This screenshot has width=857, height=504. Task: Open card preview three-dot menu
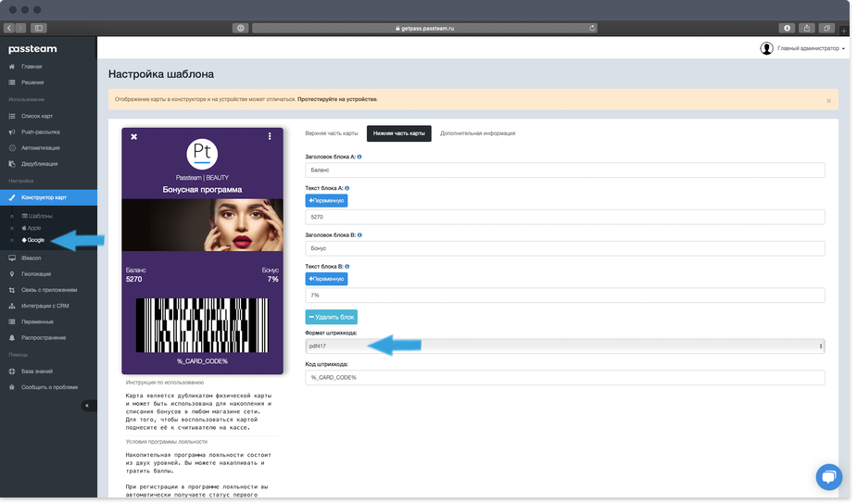[x=270, y=137]
